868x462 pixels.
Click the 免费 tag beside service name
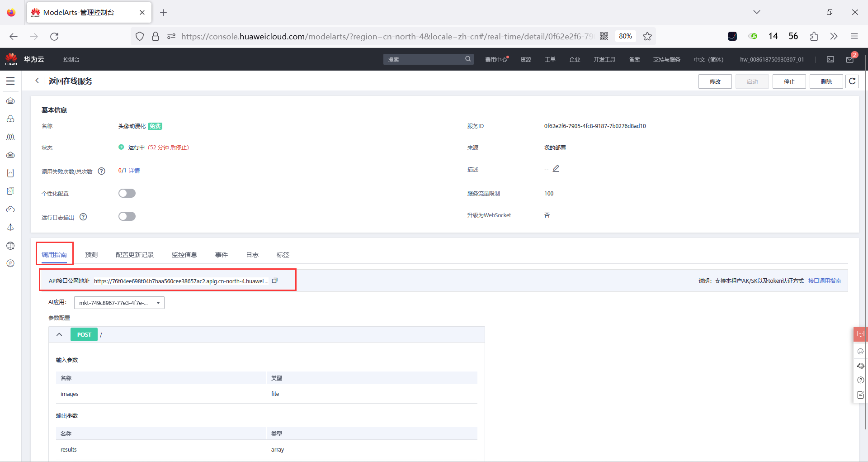tap(155, 126)
